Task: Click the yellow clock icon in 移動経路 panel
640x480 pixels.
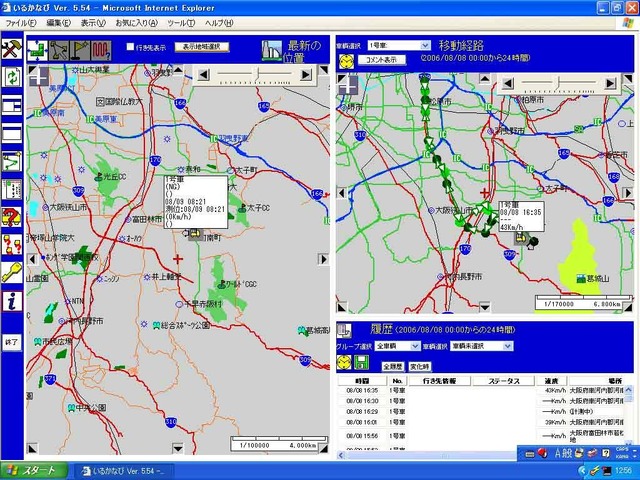Action: click(346, 61)
